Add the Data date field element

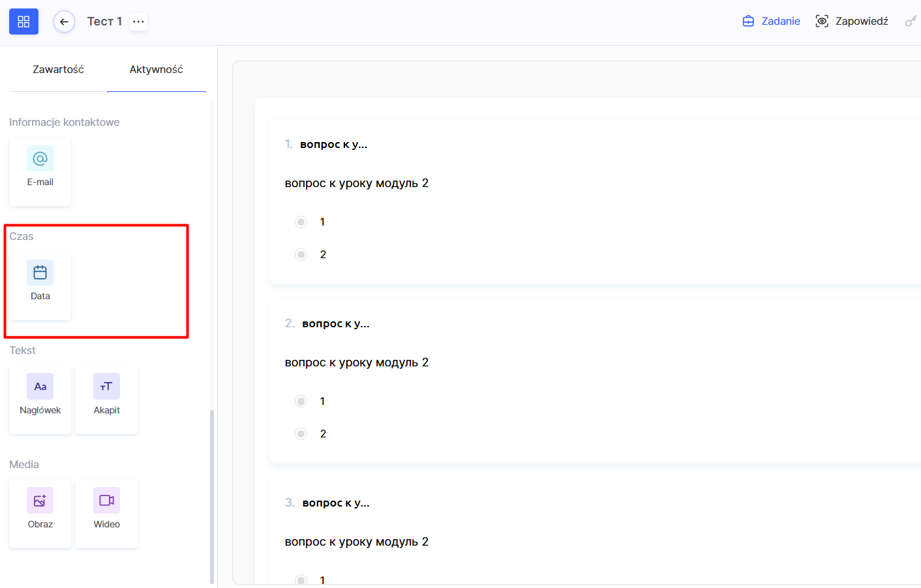coord(40,285)
